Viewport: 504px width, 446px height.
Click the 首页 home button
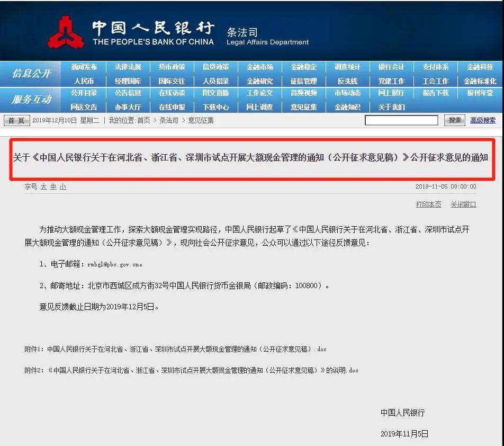click(x=17, y=121)
